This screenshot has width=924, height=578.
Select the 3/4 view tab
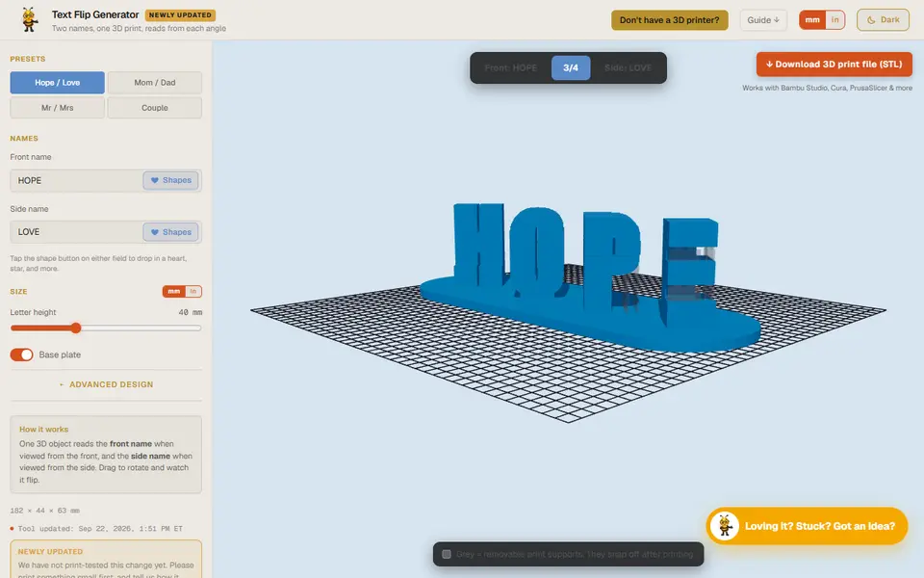571,67
